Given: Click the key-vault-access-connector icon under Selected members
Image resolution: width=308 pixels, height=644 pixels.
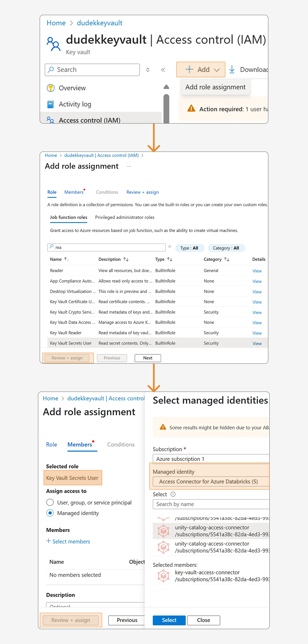Looking at the screenshot, I should [163, 575].
